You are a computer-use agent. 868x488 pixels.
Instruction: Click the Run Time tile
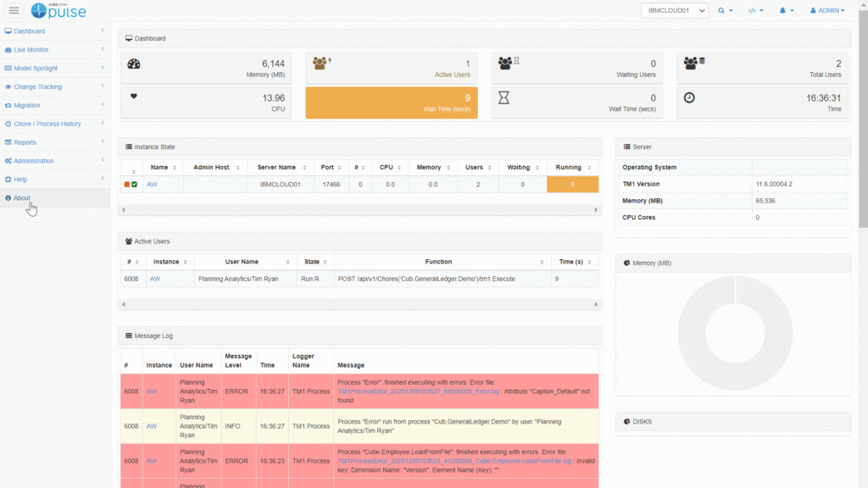(391, 103)
